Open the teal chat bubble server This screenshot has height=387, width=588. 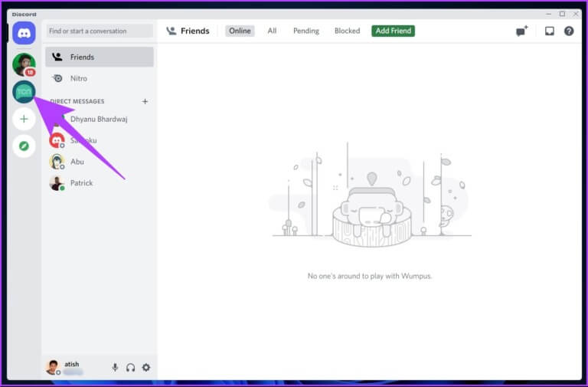[x=24, y=92]
